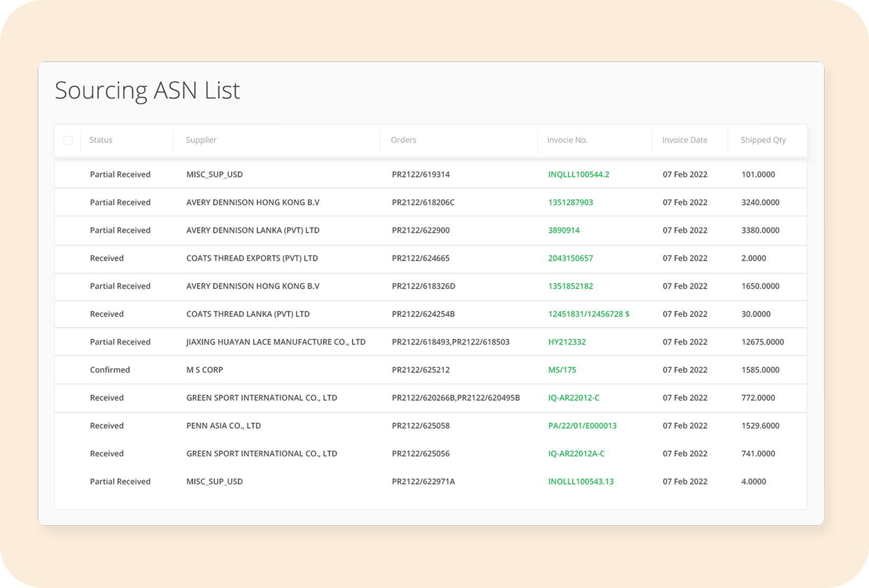Screen dimensions: 869x588
Task: View invoice HY212332
Action: [567, 342]
